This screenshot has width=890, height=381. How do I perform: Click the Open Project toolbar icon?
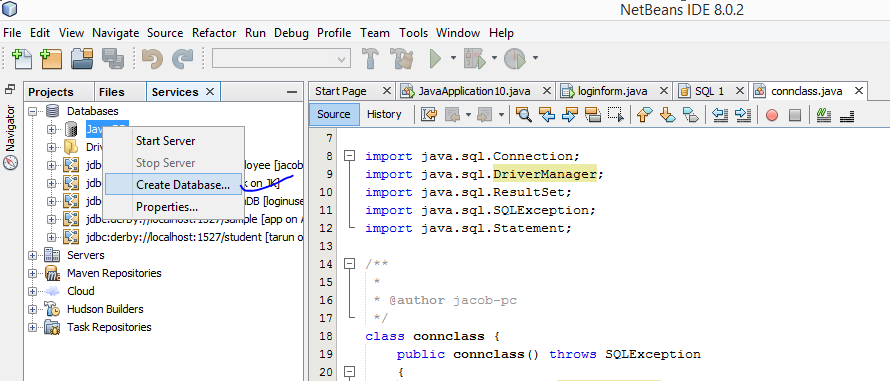pyautogui.click(x=82, y=58)
